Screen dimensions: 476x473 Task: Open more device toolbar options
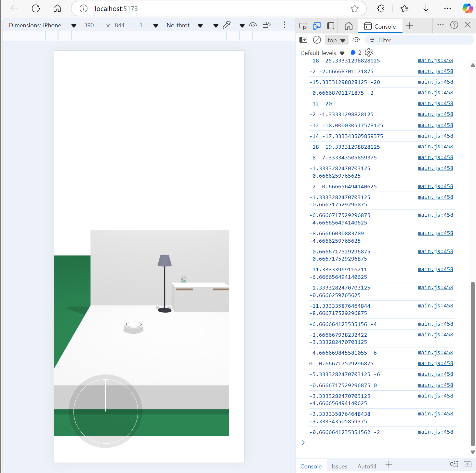tap(284, 25)
